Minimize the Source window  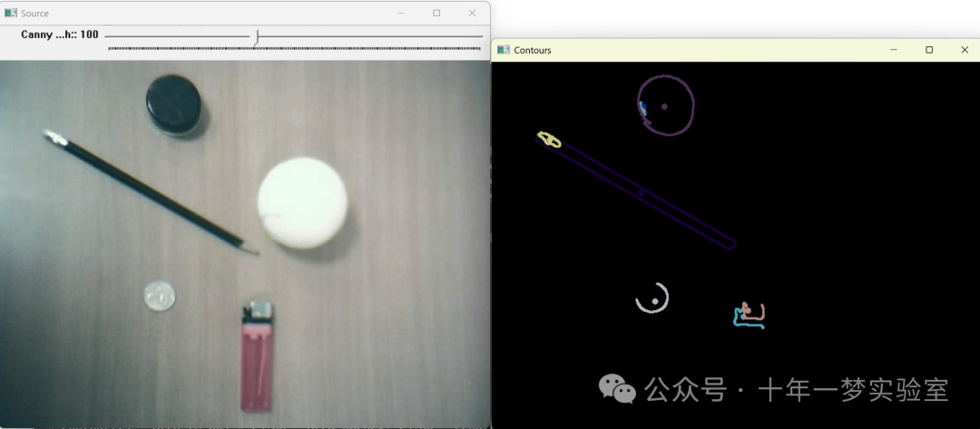click(x=401, y=13)
